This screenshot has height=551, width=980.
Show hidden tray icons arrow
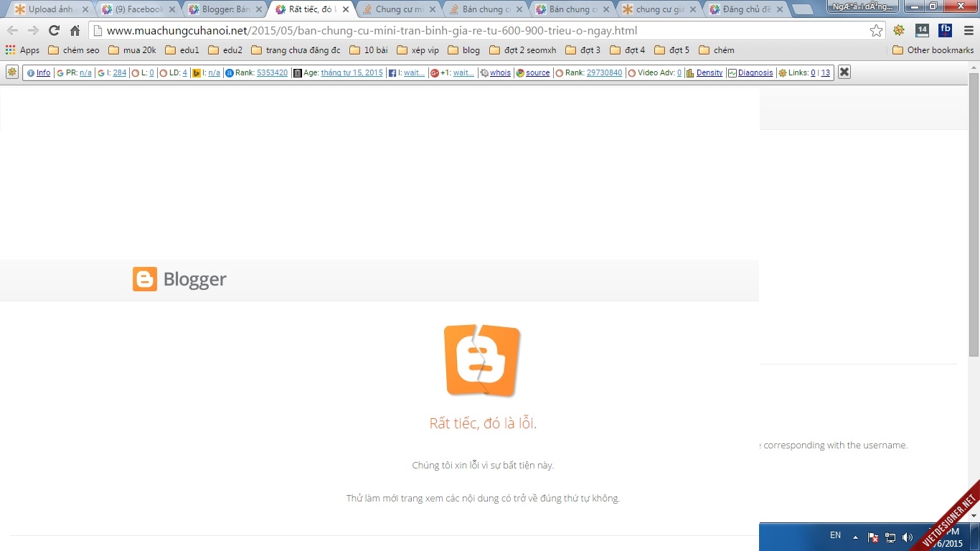coord(855,537)
